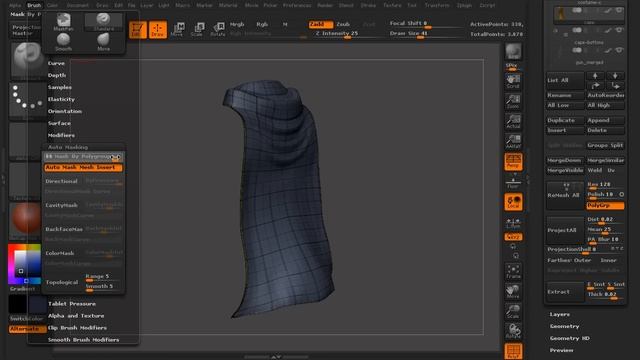The image size is (640, 360).
Task: Enable the Topological auto masking option
Action: pyautogui.click(x=63, y=282)
